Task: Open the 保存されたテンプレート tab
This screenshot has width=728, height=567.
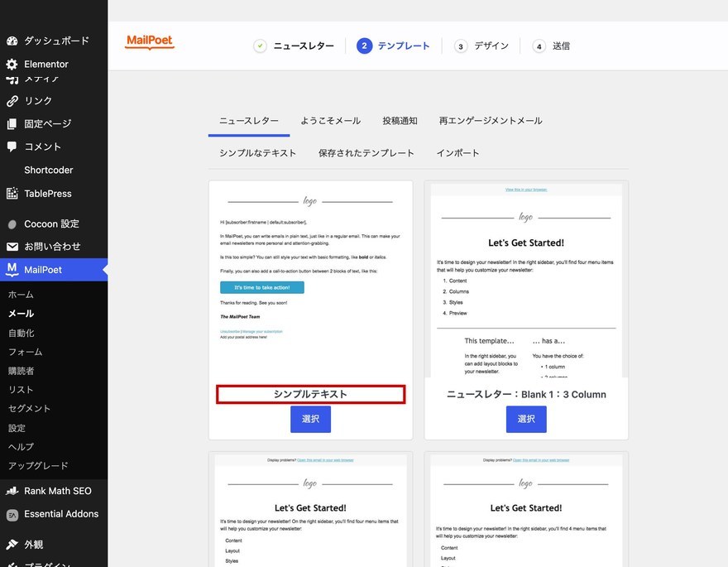Action: coord(366,153)
